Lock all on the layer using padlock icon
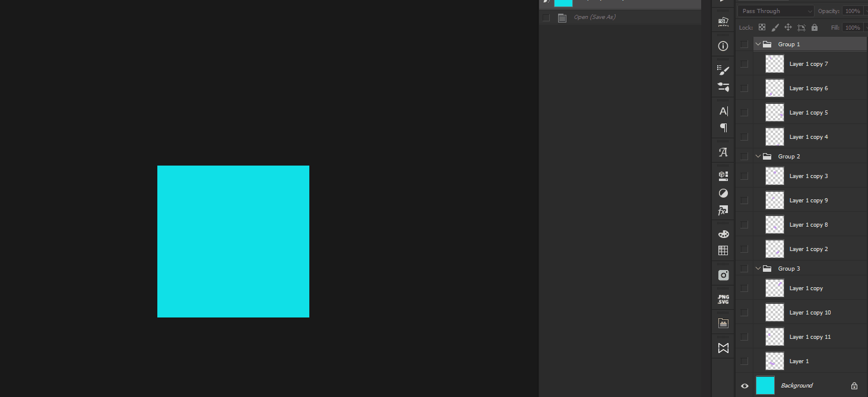Viewport: 868px width, 397px height. (x=814, y=27)
